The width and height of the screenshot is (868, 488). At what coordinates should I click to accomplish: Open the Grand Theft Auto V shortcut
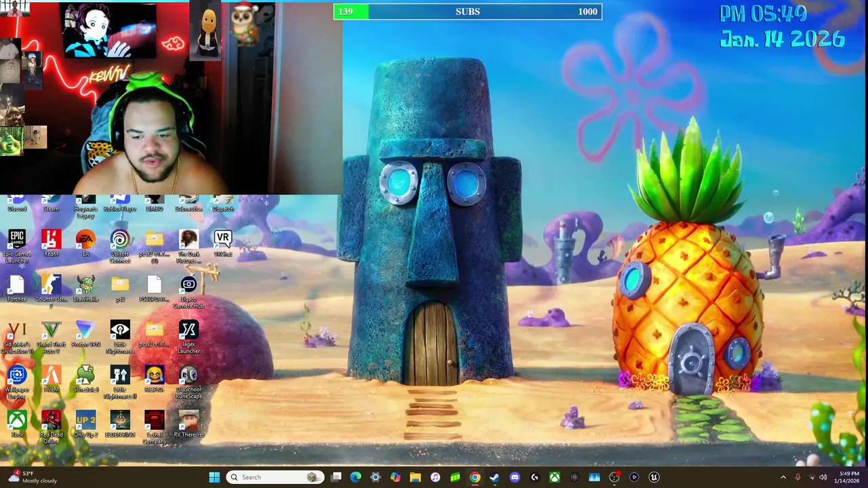[x=51, y=337]
